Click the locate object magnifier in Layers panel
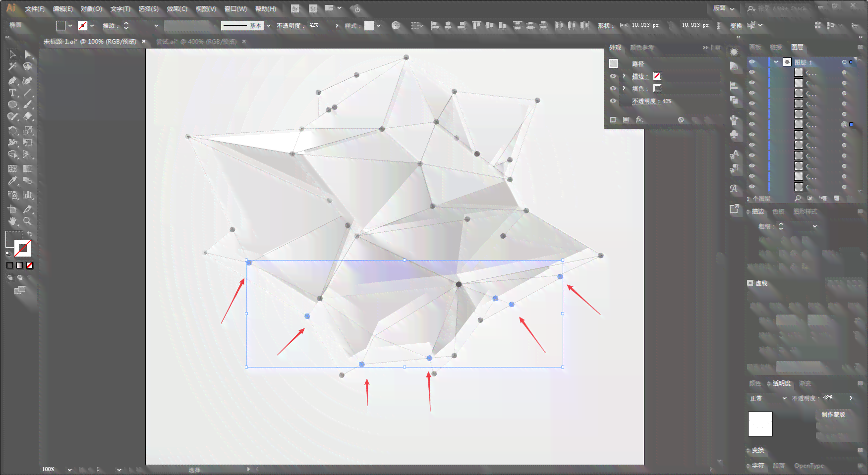Screen dimensions: 868x475 coord(798,198)
